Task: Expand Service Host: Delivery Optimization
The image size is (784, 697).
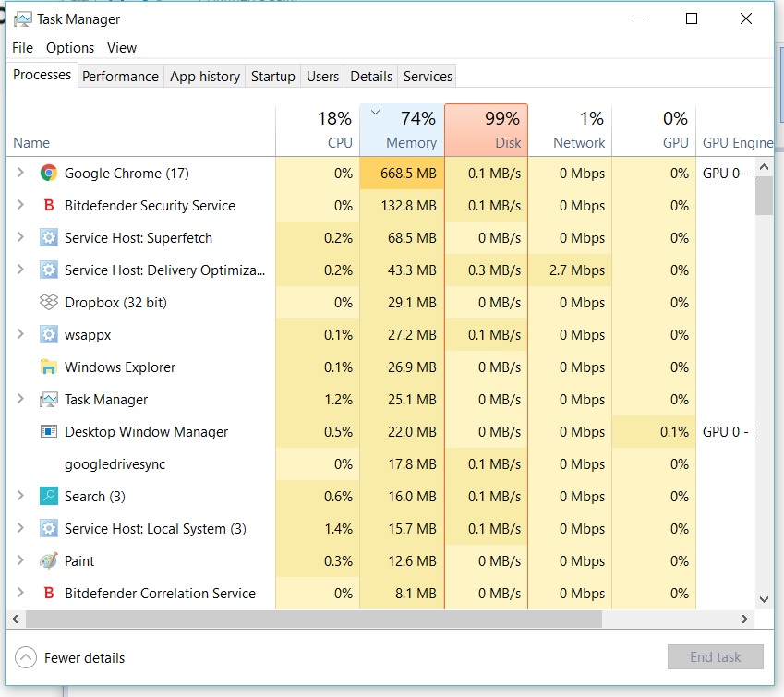Action: pyautogui.click(x=20, y=270)
